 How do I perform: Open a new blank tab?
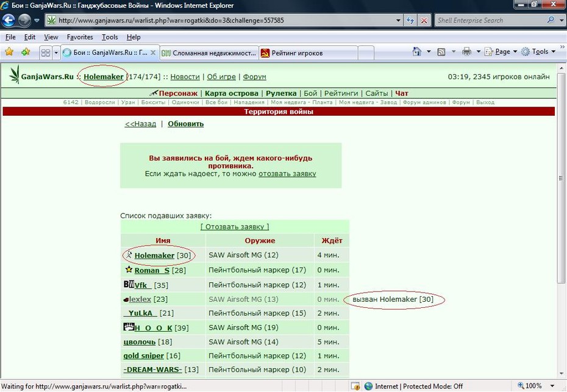click(366, 53)
